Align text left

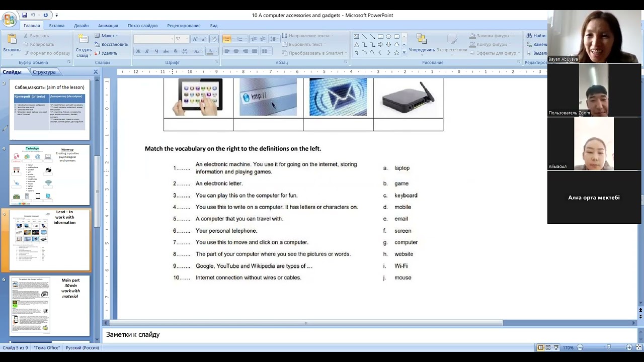(227, 51)
